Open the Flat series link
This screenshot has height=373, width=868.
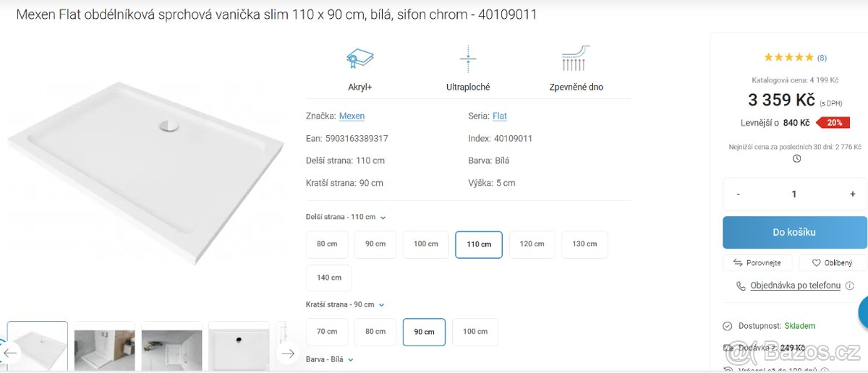(x=500, y=116)
